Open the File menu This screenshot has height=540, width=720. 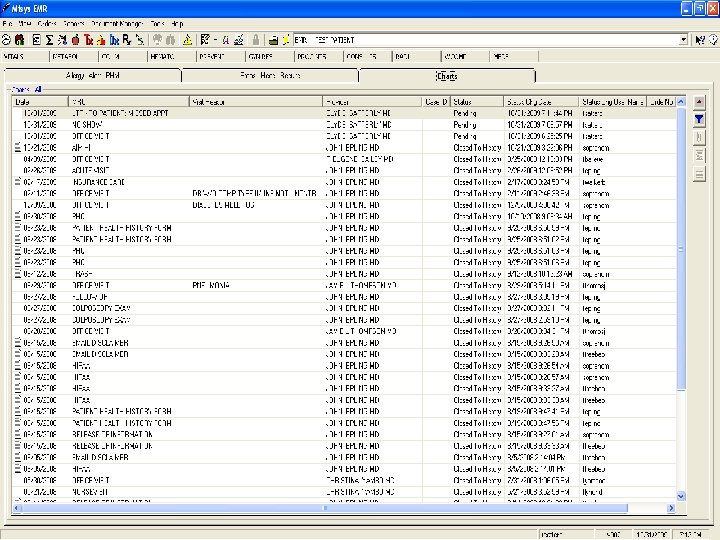[8, 22]
